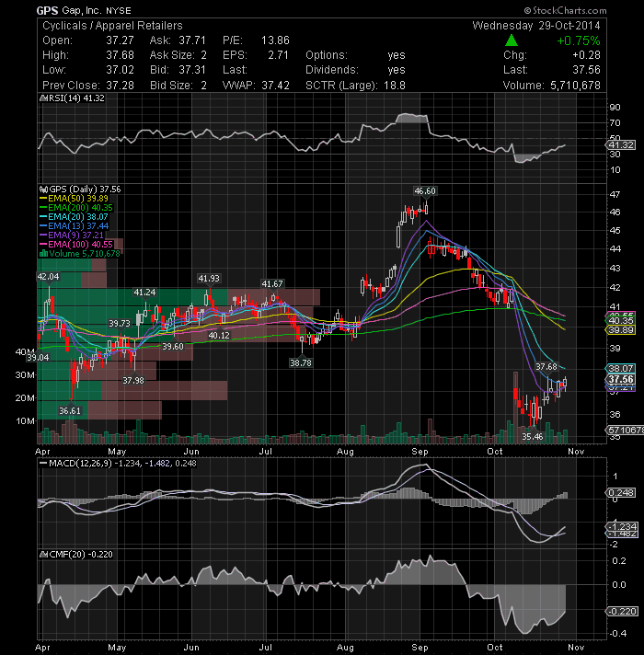Image resolution: width=644 pixels, height=655 pixels.
Task: Click the RSI 41.32 axis value tag
Action: click(x=620, y=145)
